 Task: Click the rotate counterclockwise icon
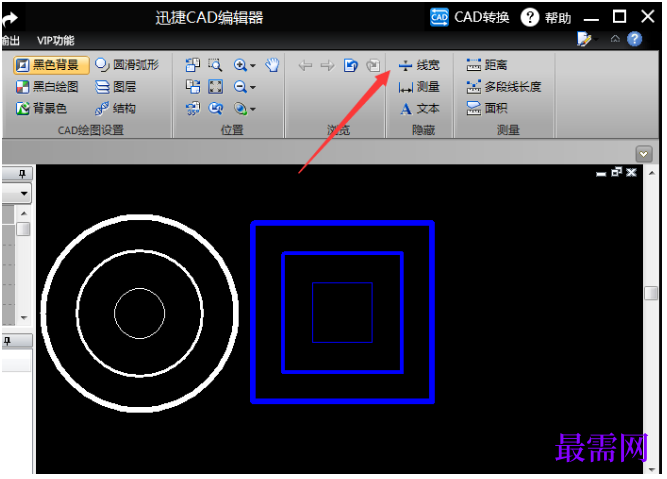pyautogui.click(x=193, y=65)
